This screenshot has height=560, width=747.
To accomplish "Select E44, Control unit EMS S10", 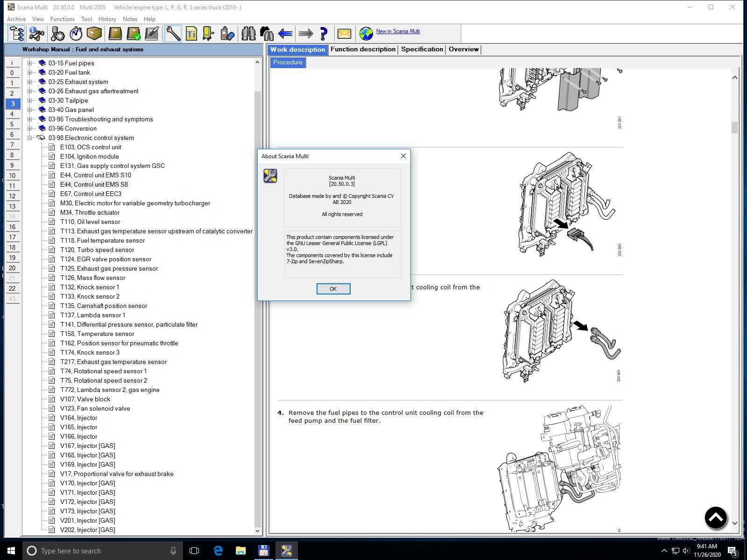I will coord(96,175).
